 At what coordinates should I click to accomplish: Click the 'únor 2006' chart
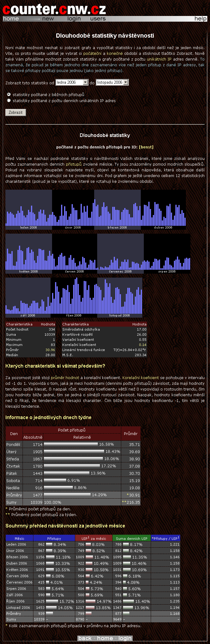pyautogui.click(x=73, y=210)
